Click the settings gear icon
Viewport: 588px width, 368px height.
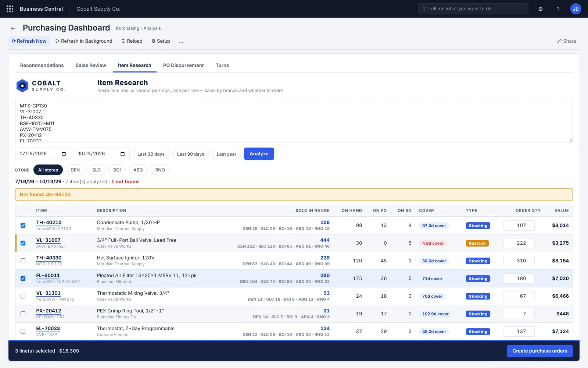click(x=541, y=9)
